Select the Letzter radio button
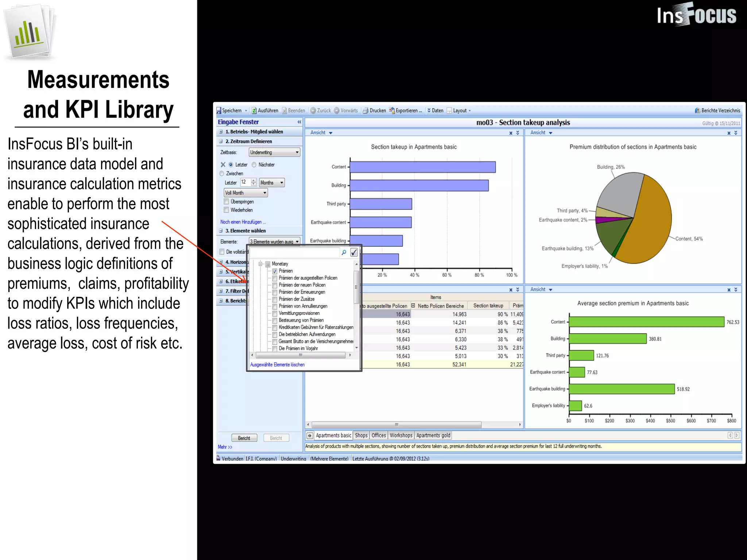The image size is (747, 560). tap(231, 165)
